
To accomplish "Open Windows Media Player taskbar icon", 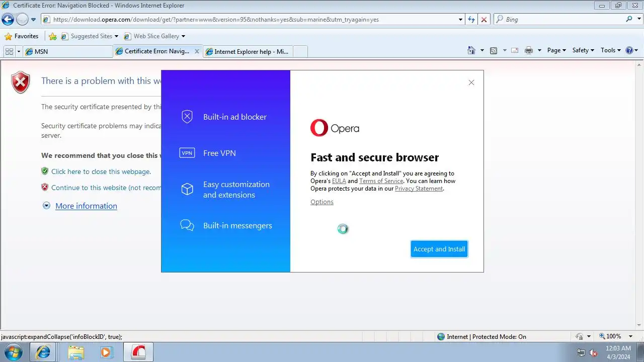I will click(x=106, y=352).
